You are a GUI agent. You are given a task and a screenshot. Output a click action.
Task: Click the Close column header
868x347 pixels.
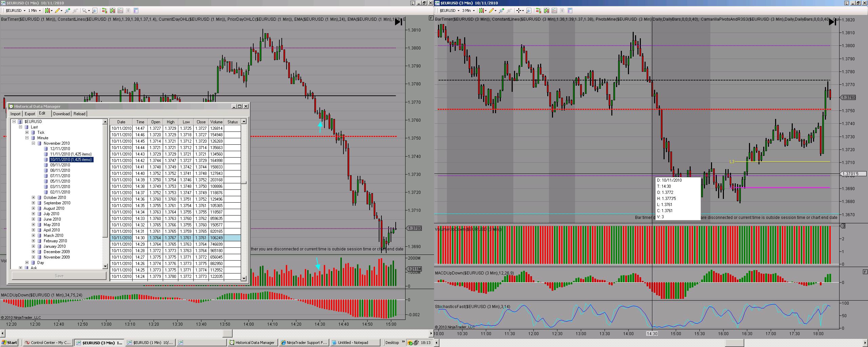201,122
